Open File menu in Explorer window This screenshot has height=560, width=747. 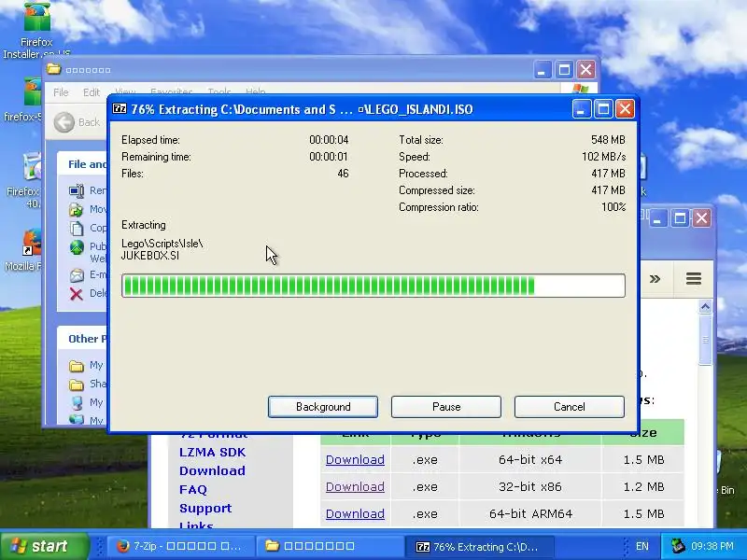[61, 91]
